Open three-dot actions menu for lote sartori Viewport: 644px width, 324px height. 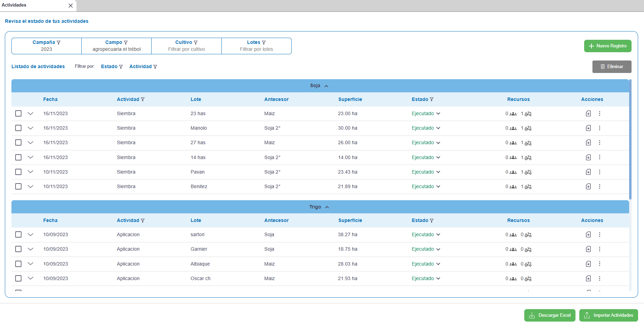click(x=599, y=234)
